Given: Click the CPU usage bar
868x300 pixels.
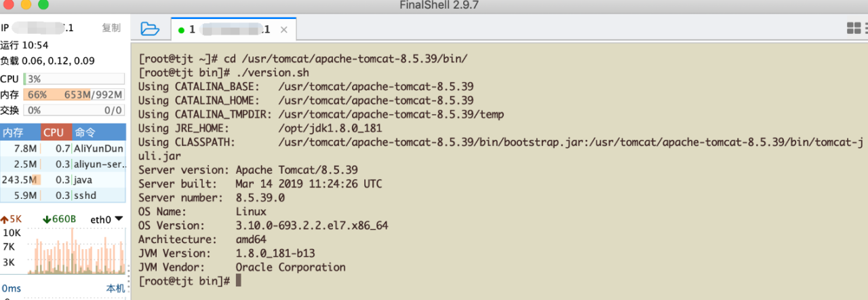Looking at the screenshot, I should (x=74, y=79).
